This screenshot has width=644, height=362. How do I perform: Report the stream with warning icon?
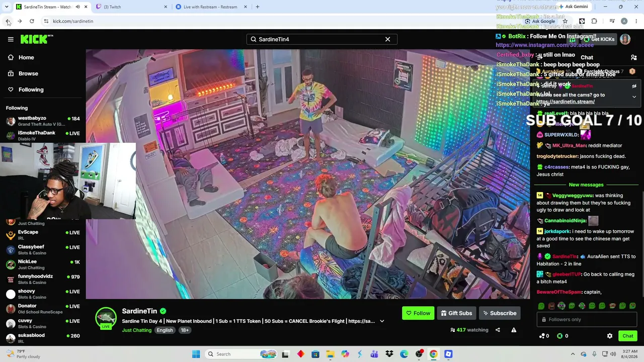514,330
